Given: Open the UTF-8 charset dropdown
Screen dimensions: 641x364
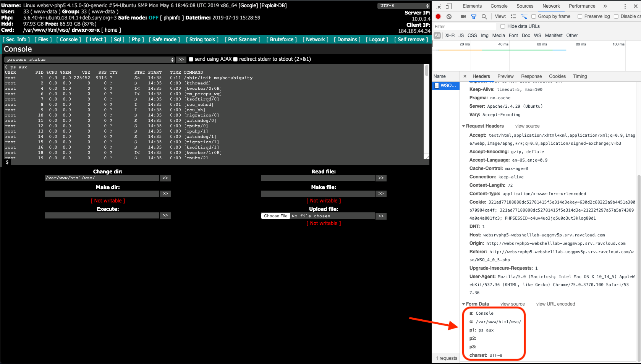Looking at the screenshot, I should tap(404, 6).
